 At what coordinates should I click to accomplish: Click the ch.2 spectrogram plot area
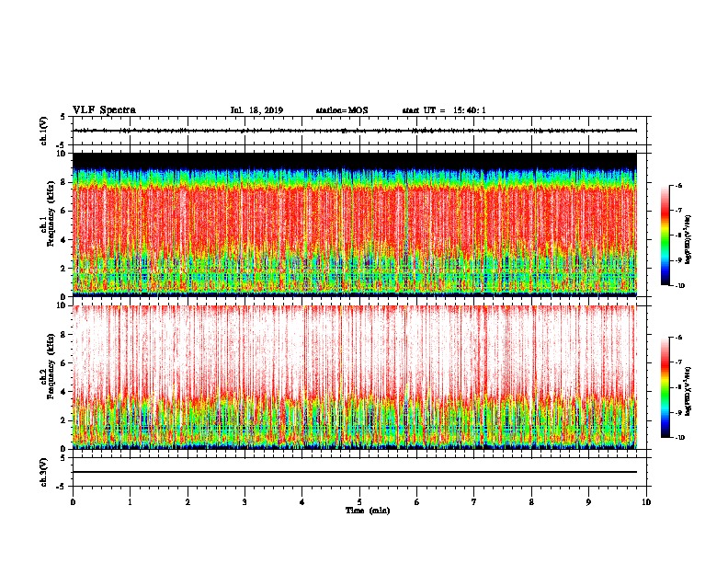(x=355, y=377)
